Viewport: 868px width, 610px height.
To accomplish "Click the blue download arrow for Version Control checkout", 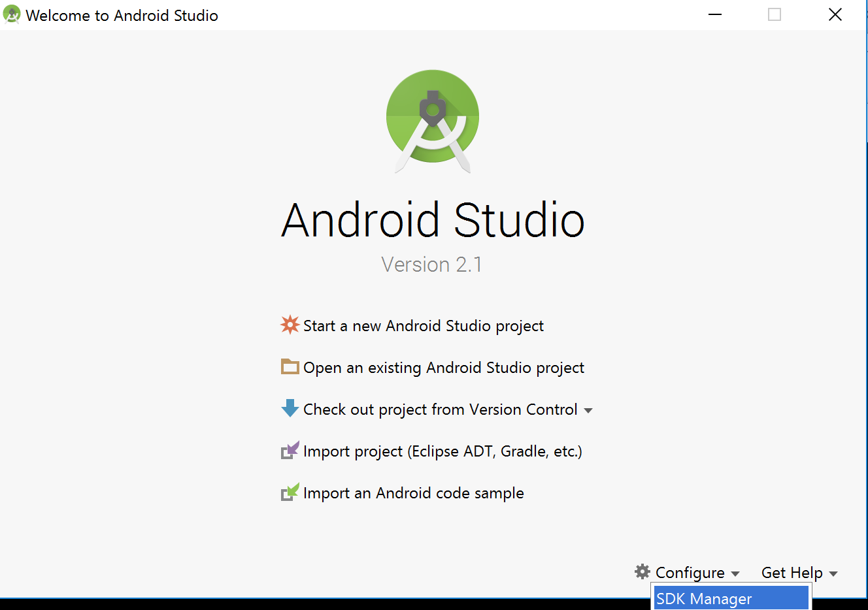I will [x=290, y=408].
